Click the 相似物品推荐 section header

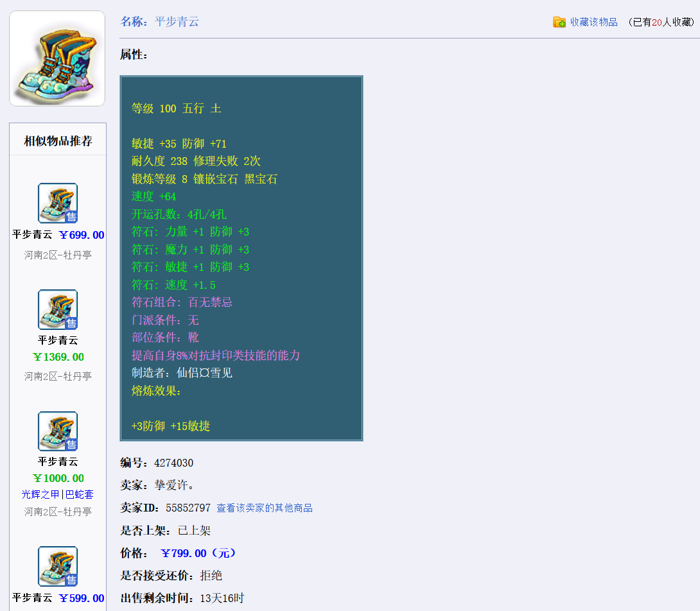pos(58,141)
